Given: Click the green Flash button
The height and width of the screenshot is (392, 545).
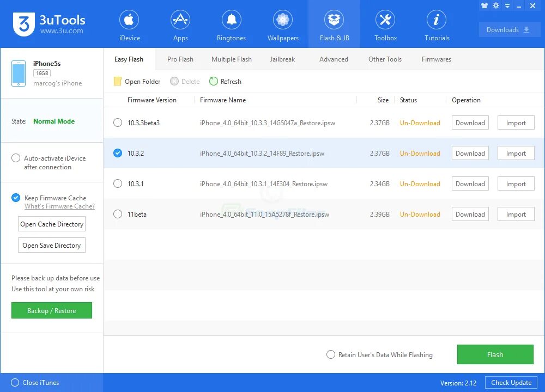Looking at the screenshot, I should (x=495, y=354).
